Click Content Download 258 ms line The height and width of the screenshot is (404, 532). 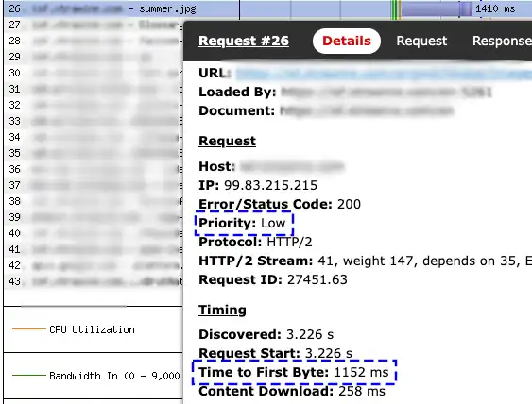292,391
